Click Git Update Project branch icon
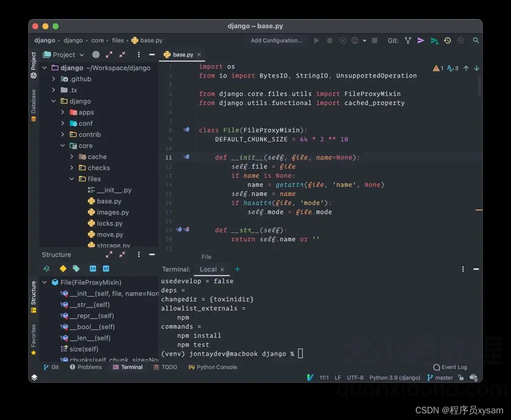Image resolution: width=511 pixels, height=420 pixels. (x=408, y=40)
